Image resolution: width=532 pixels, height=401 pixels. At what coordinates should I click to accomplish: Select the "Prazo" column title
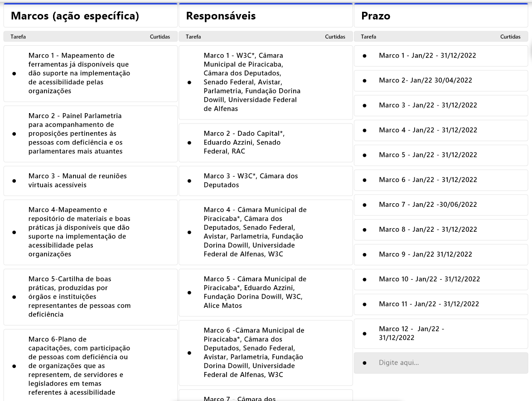[376, 16]
